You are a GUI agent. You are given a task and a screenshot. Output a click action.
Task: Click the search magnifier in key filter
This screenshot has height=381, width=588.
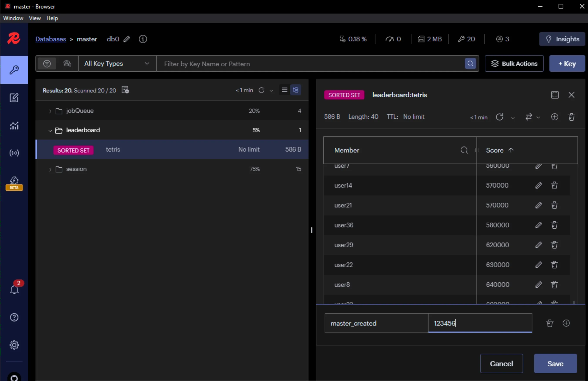click(470, 64)
